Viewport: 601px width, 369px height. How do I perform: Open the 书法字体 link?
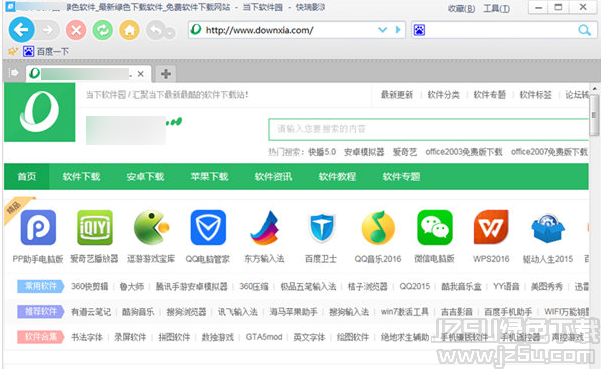pos(87,337)
